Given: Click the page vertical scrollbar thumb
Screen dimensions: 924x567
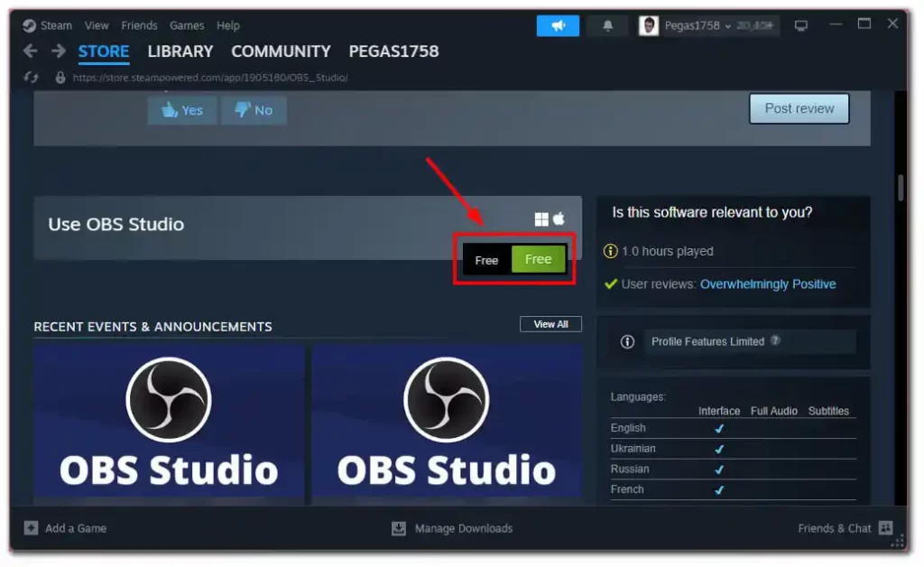Looking at the screenshot, I should (901, 188).
